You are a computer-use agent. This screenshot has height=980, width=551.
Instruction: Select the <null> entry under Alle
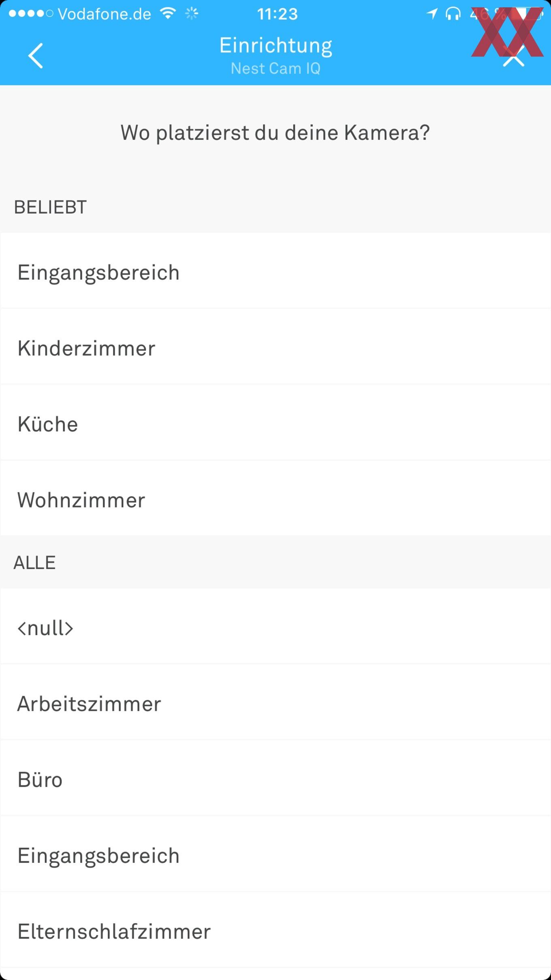[x=275, y=626]
